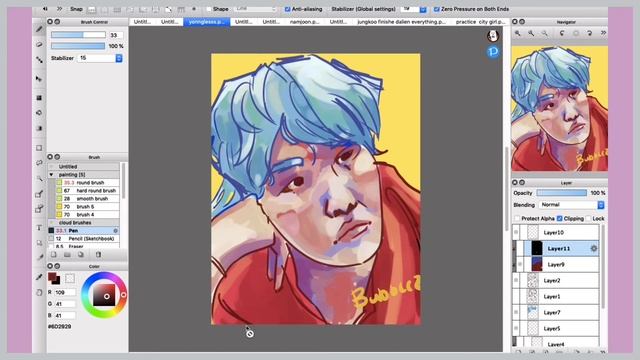
Task: Switch to the namjoon document tab
Action: pos(304,22)
